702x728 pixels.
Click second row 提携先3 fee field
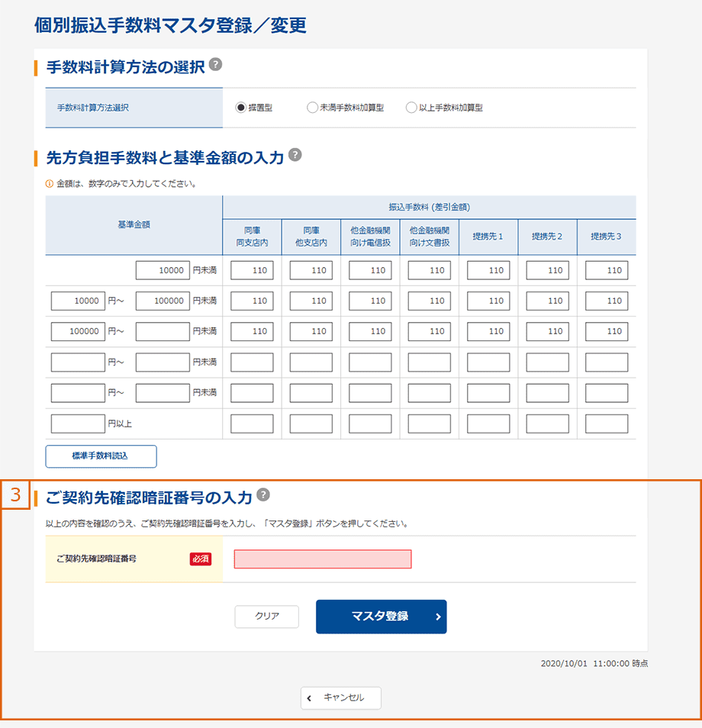(x=607, y=301)
